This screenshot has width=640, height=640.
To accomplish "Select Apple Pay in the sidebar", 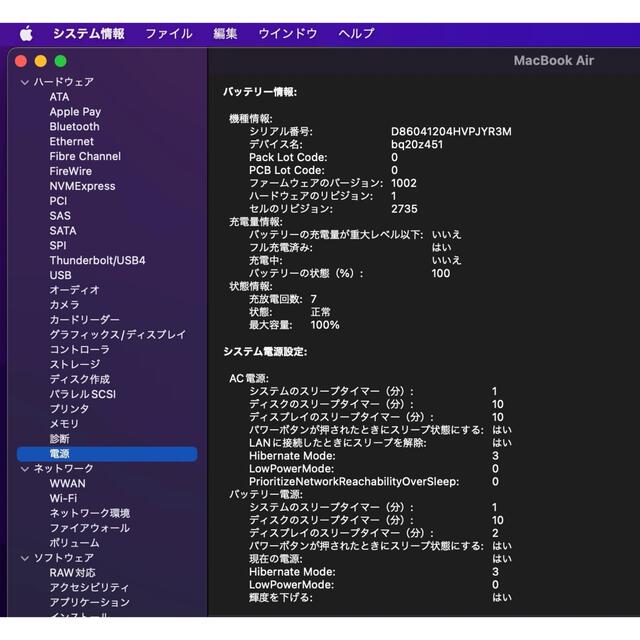I will (75, 112).
